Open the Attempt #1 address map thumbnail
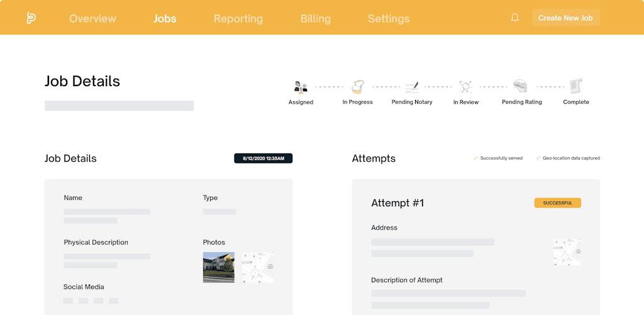 point(567,251)
